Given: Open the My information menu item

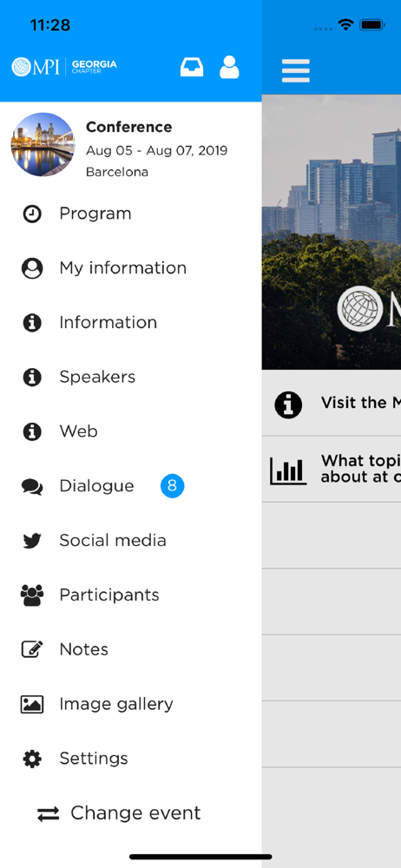Looking at the screenshot, I should point(131,268).
